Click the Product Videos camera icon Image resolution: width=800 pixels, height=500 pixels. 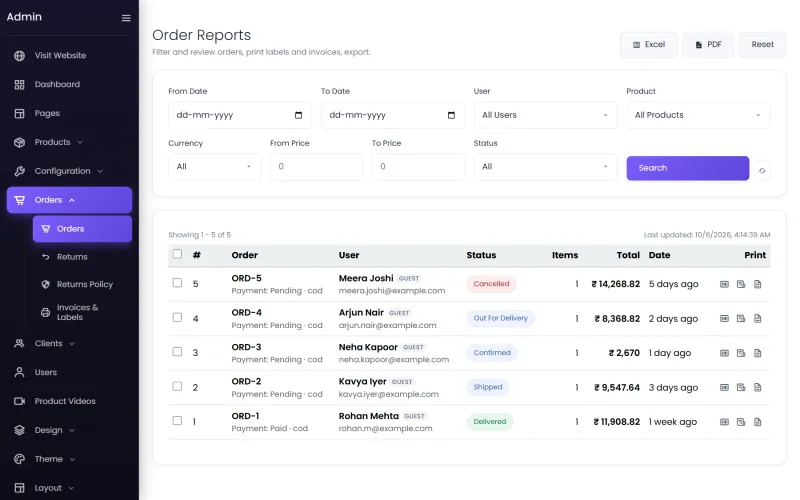pyautogui.click(x=19, y=401)
